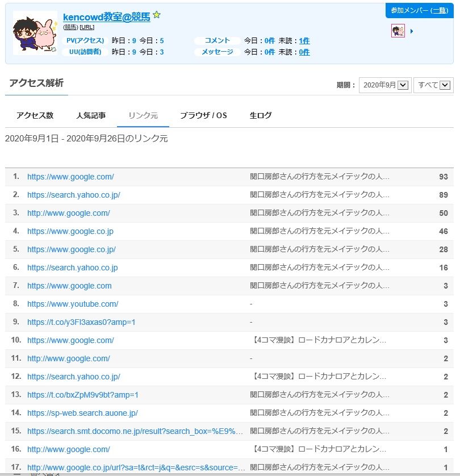Select the リンク元 tab
Viewport: 460px width, 476px height.
click(x=143, y=115)
